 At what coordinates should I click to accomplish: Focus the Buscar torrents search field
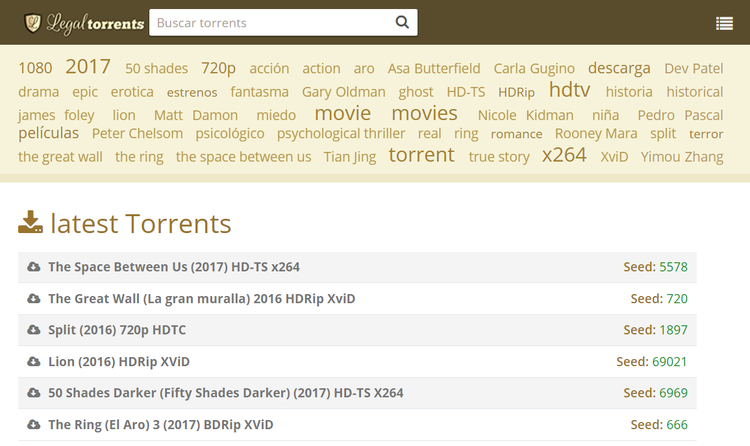270,22
